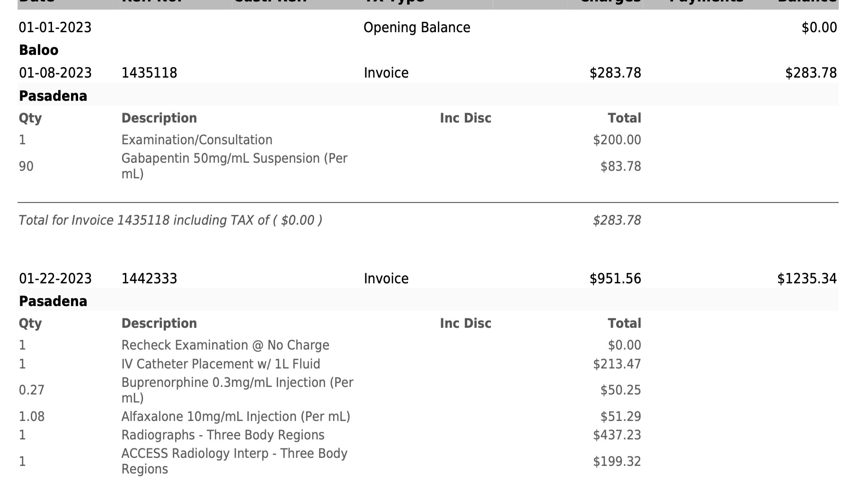Click the Alfaxalone 10mg/mL Injection item
Image resolution: width=868 pixels, height=490 pixels.
[236, 417]
